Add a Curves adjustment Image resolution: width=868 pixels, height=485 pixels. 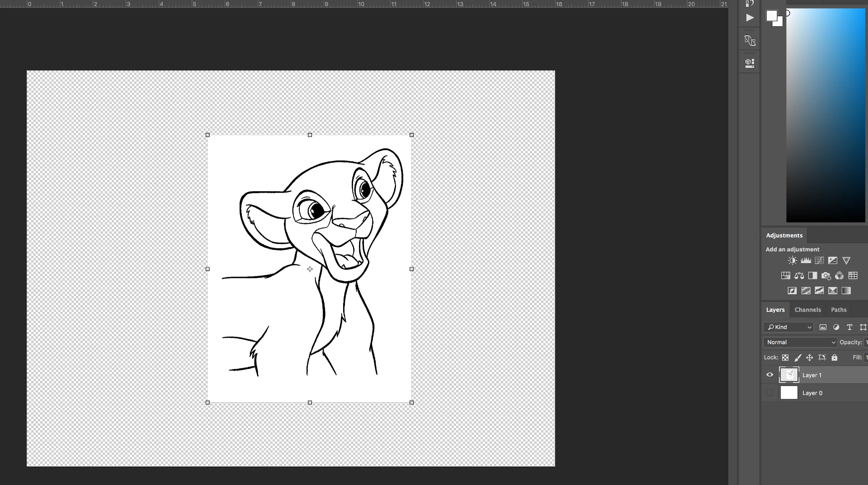click(819, 260)
